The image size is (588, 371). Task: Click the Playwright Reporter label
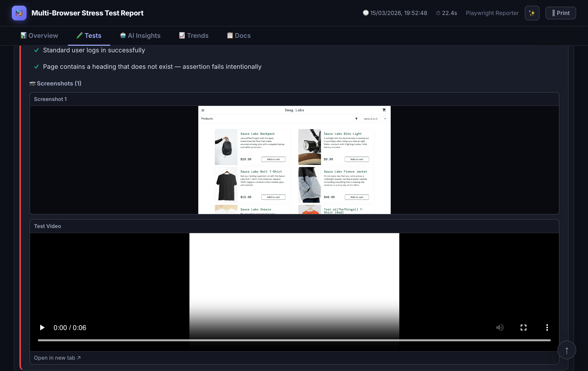[x=492, y=13]
